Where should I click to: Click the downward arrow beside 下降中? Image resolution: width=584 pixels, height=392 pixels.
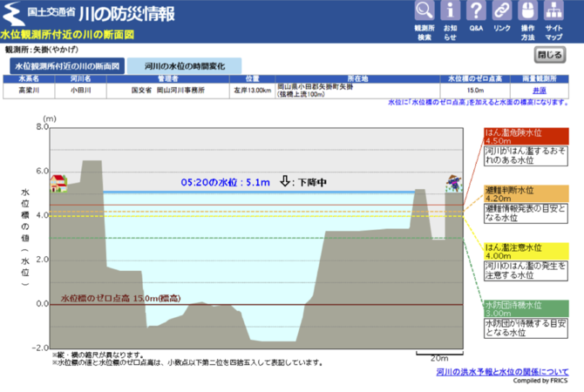(x=285, y=182)
